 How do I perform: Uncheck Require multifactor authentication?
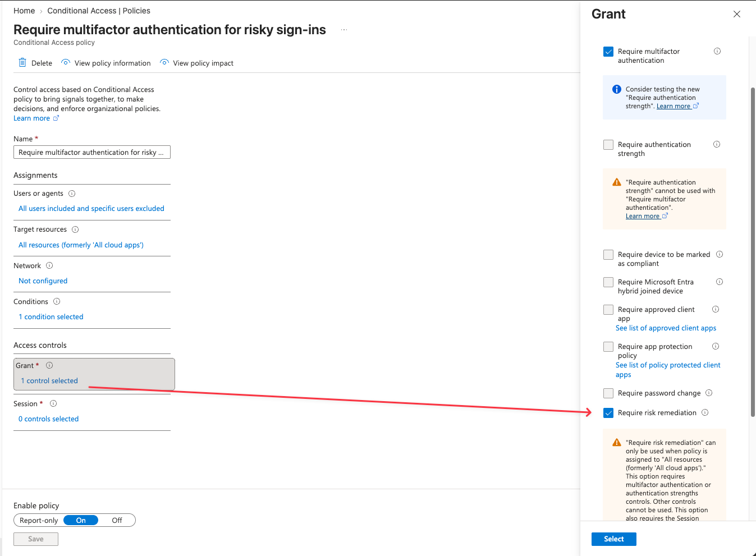coord(608,52)
